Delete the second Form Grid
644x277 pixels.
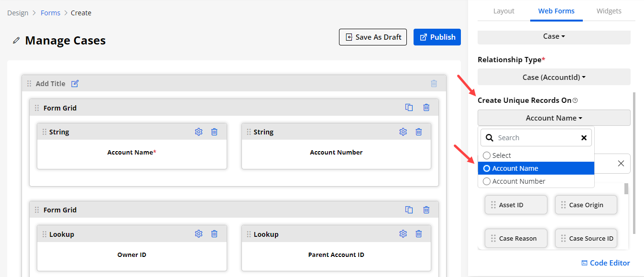tap(426, 210)
